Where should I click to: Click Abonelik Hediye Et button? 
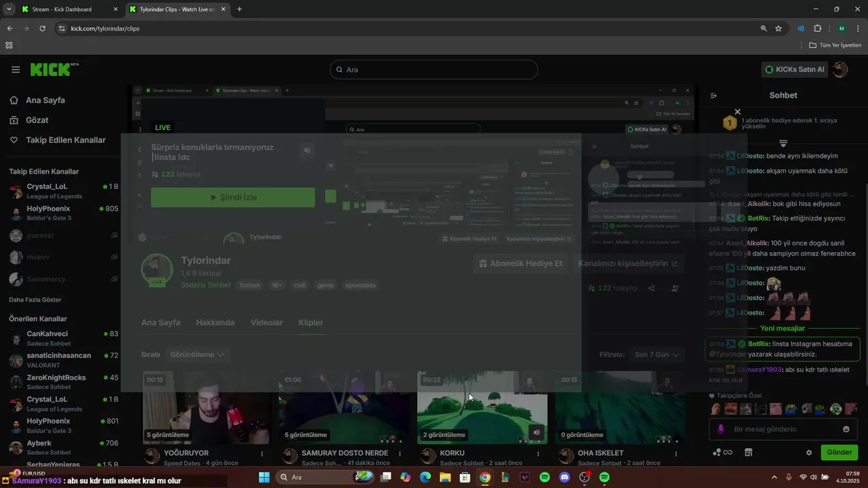tap(520, 264)
